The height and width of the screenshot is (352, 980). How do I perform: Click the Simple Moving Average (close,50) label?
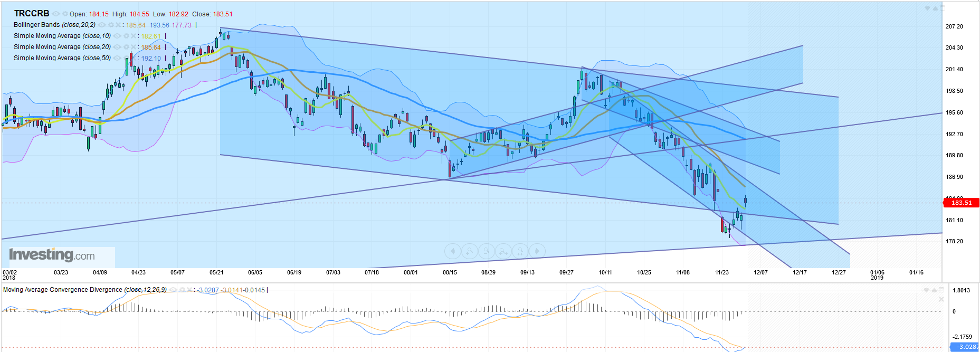[62, 58]
